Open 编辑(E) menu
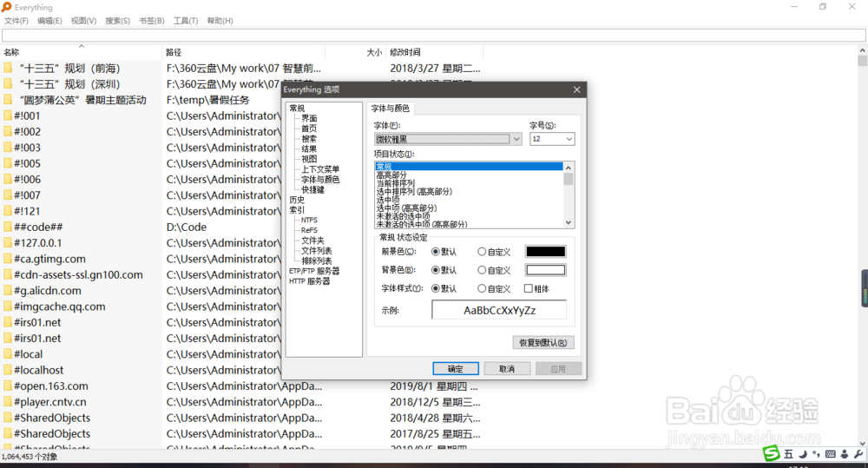 click(49, 21)
